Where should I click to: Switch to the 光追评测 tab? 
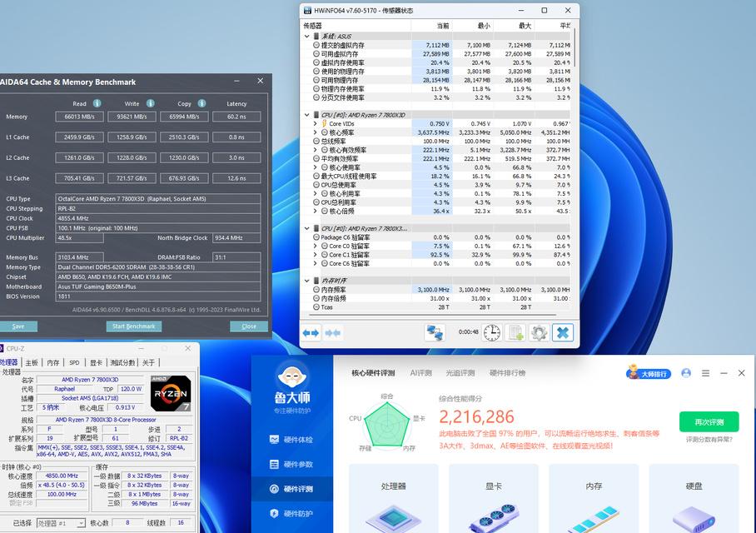tap(460, 373)
